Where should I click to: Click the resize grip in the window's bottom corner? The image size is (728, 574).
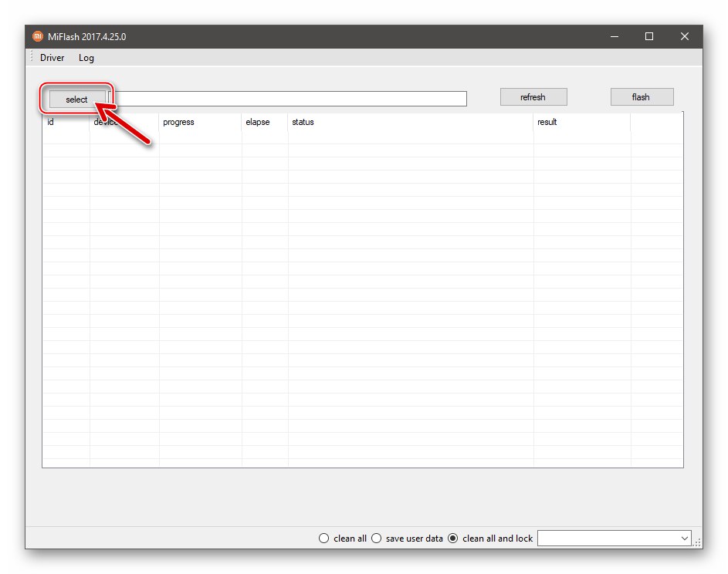click(x=697, y=543)
